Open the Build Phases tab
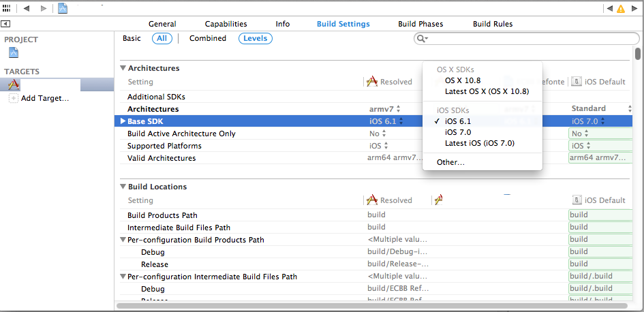 pyautogui.click(x=420, y=24)
